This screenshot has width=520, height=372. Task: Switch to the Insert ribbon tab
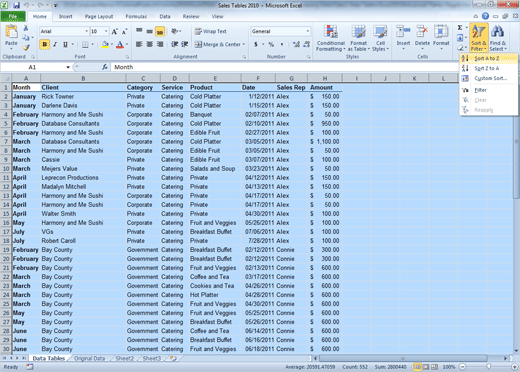65,16
